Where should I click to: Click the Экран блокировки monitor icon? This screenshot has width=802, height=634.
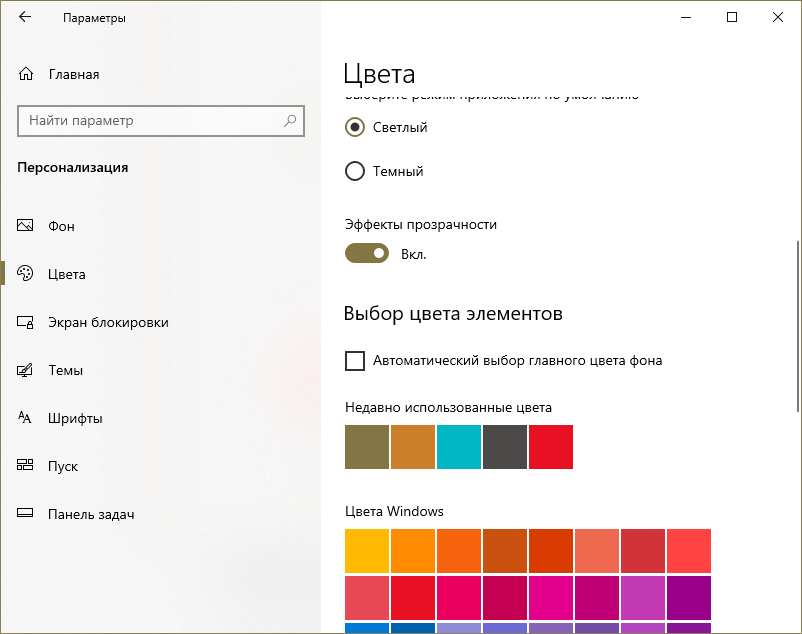pyautogui.click(x=26, y=322)
